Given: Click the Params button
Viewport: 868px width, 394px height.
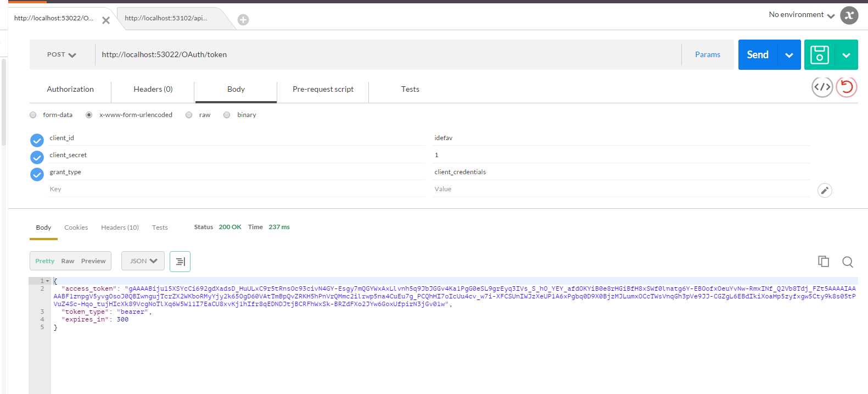Looking at the screenshot, I should click(708, 54).
